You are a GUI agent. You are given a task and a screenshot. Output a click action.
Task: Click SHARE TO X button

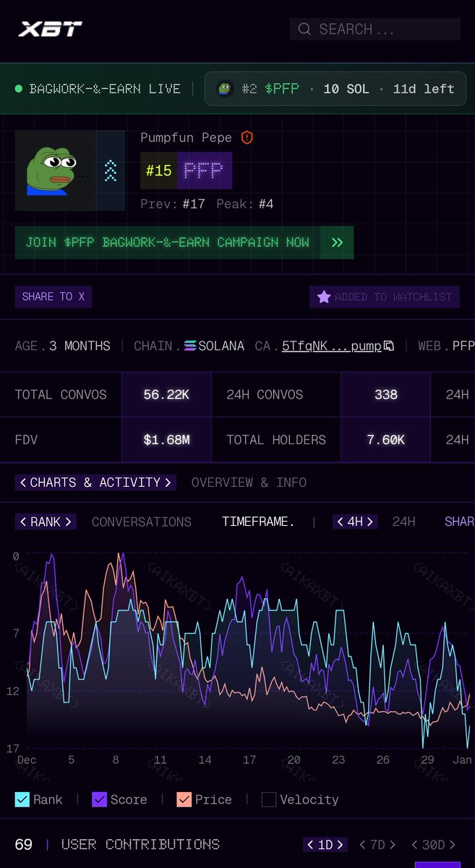[54, 297]
